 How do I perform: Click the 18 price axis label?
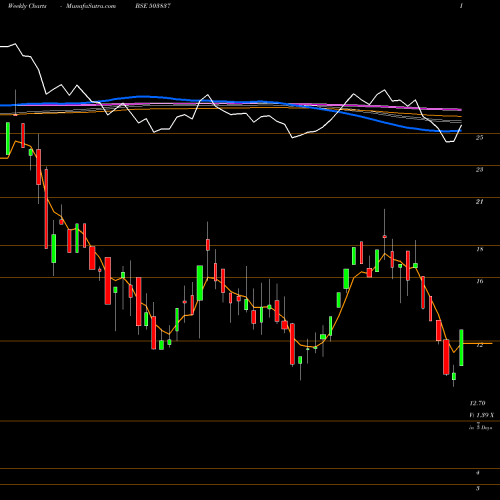click(x=479, y=249)
